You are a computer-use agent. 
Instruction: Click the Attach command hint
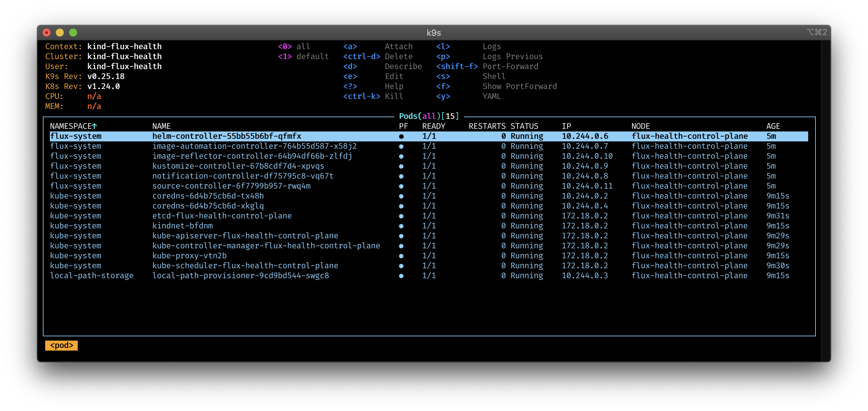[x=399, y=46]
